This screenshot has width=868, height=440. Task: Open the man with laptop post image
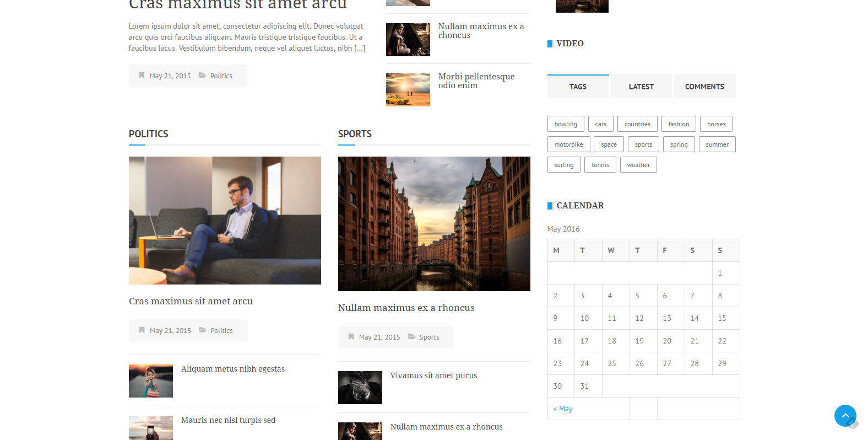click(225, 221)
